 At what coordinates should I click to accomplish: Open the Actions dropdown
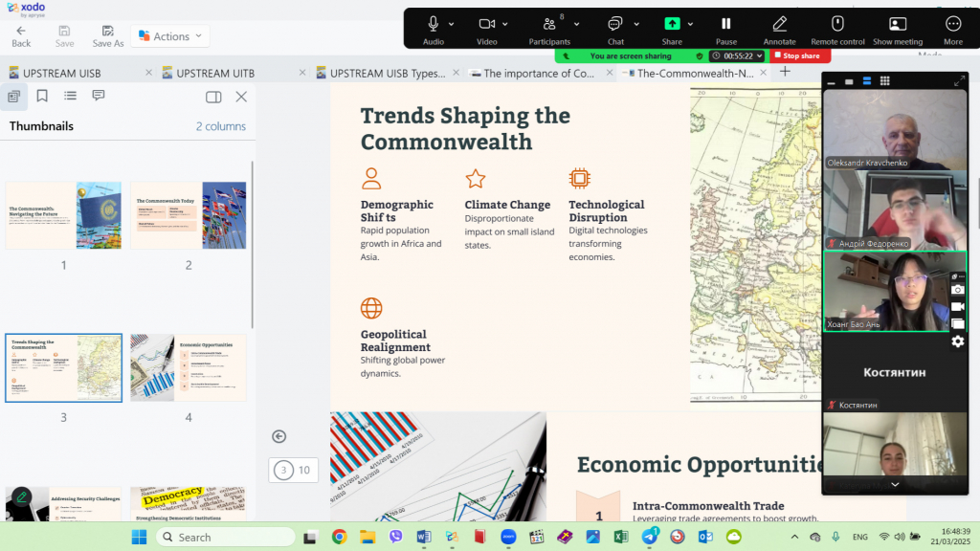[170, 36]
